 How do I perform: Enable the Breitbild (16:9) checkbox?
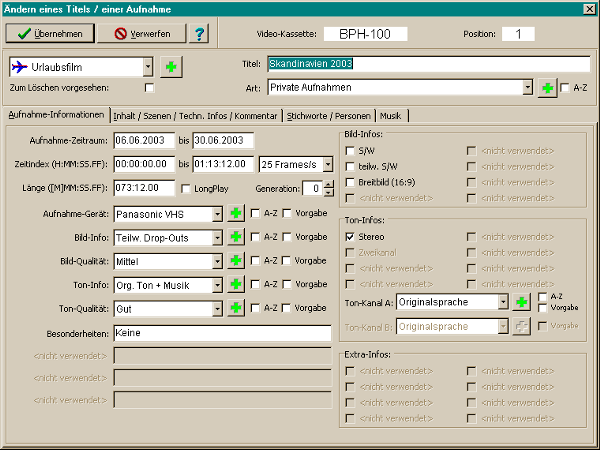(x=350, y=182)
